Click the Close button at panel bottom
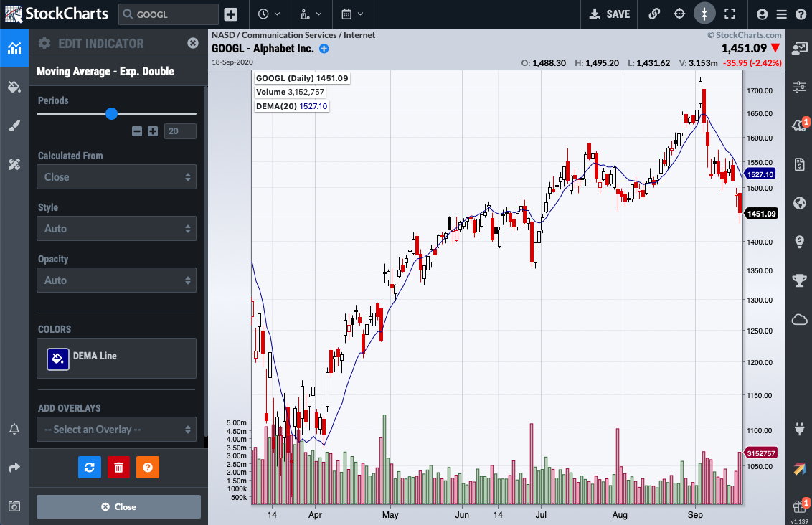This screenshot has width=812, height=525. tap(118, 507)
